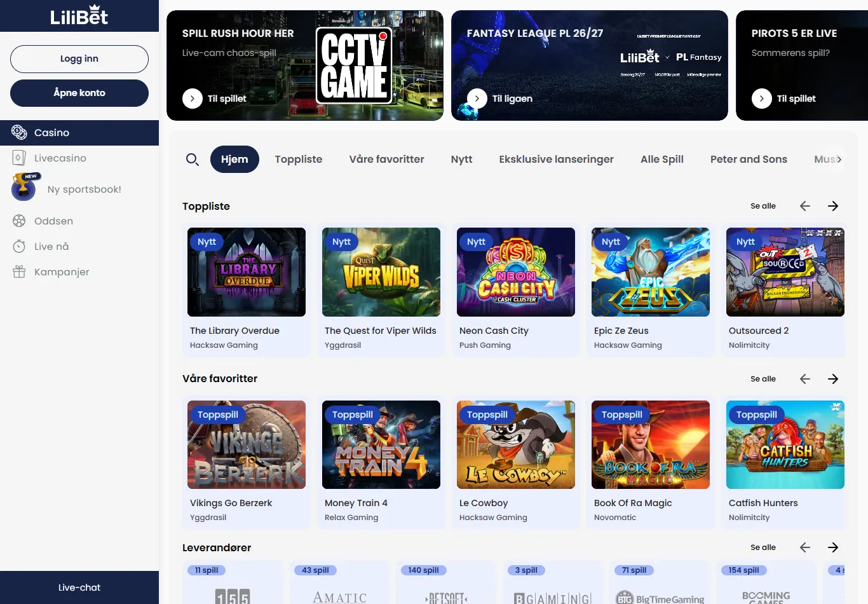Screen dimensions: 868x604
Task: Open Book Of Ra Magic thumbnail
Action: (651, 444)
